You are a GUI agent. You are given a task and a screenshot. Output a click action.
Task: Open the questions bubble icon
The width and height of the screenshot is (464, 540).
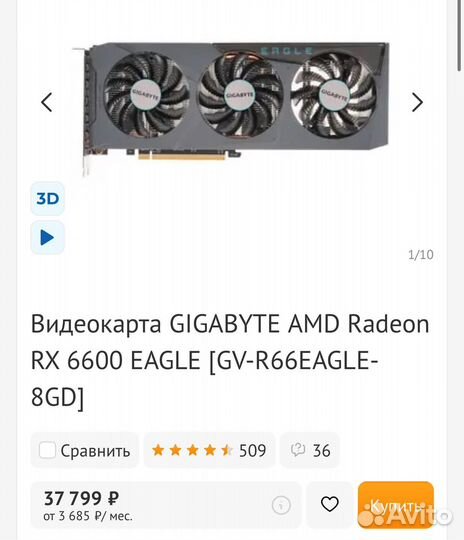click(x=298, y=450)
